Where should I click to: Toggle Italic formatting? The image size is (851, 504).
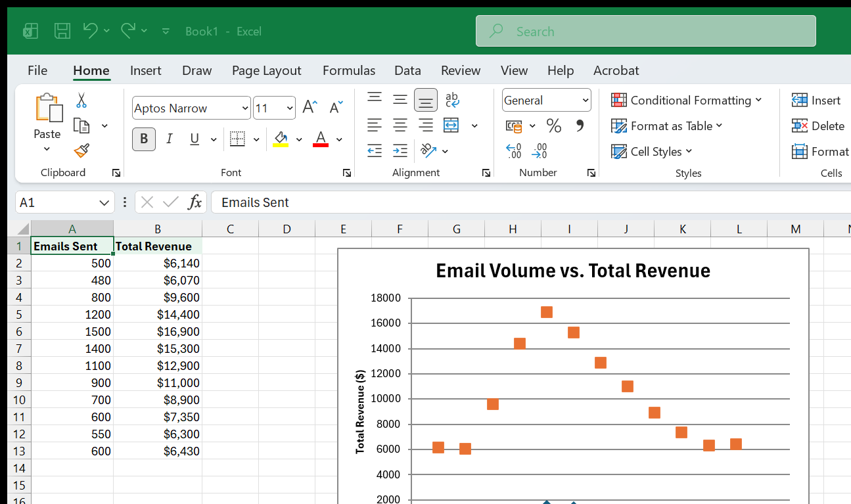coord(170,139)
